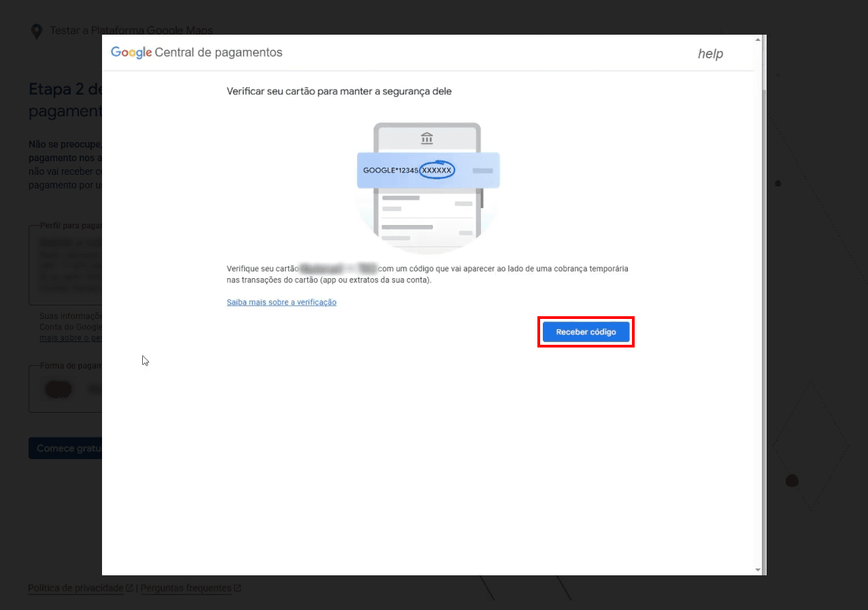The image size is (868, 610).
Task: Click the dialog scrollbar up arrow
Action: (758, 40)
